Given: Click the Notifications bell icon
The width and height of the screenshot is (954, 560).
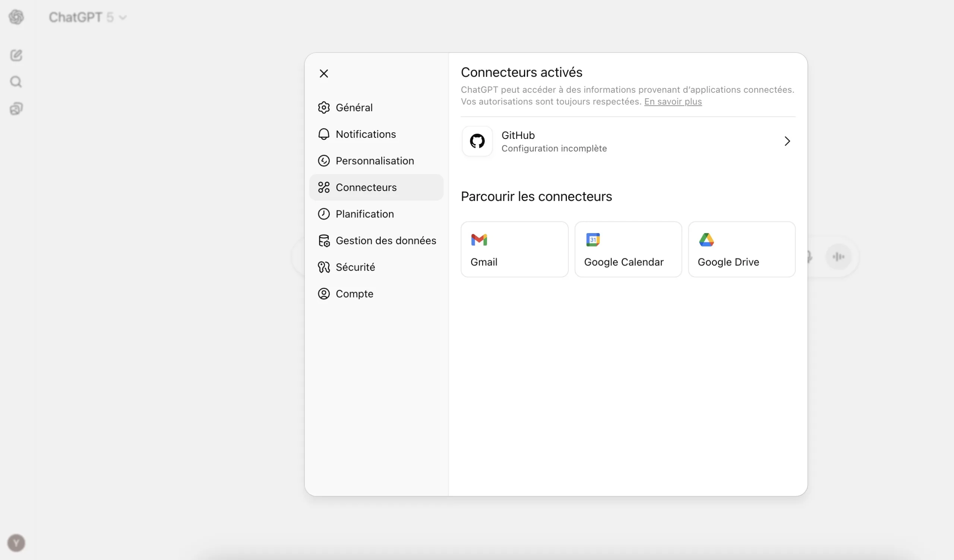Looking at the screenshot, I should tap(324, 134).
